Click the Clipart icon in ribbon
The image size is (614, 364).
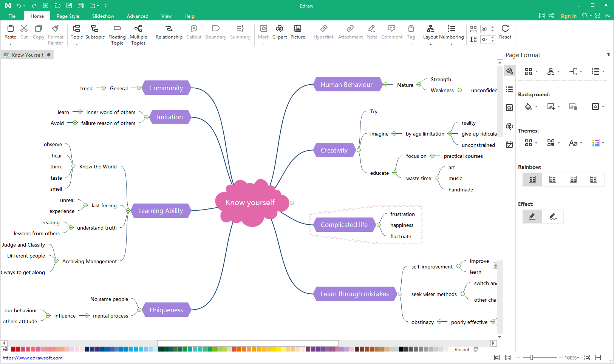279,29
